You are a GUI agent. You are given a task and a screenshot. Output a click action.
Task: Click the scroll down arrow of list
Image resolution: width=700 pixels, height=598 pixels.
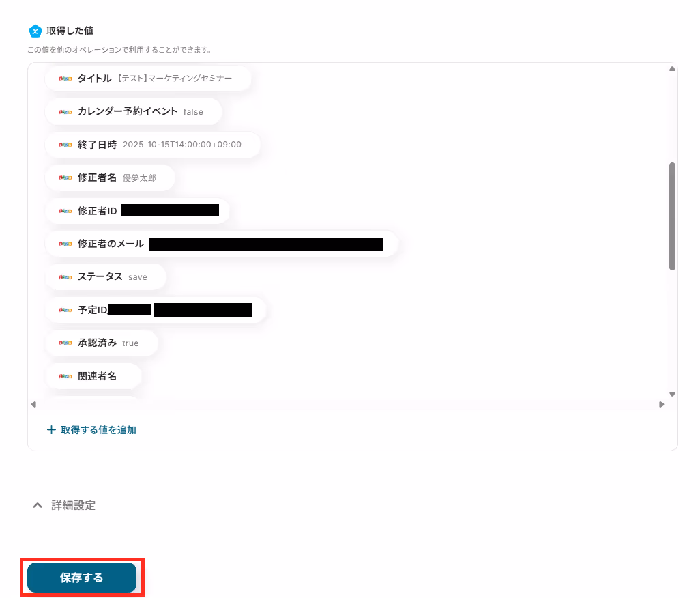(672, 395)
